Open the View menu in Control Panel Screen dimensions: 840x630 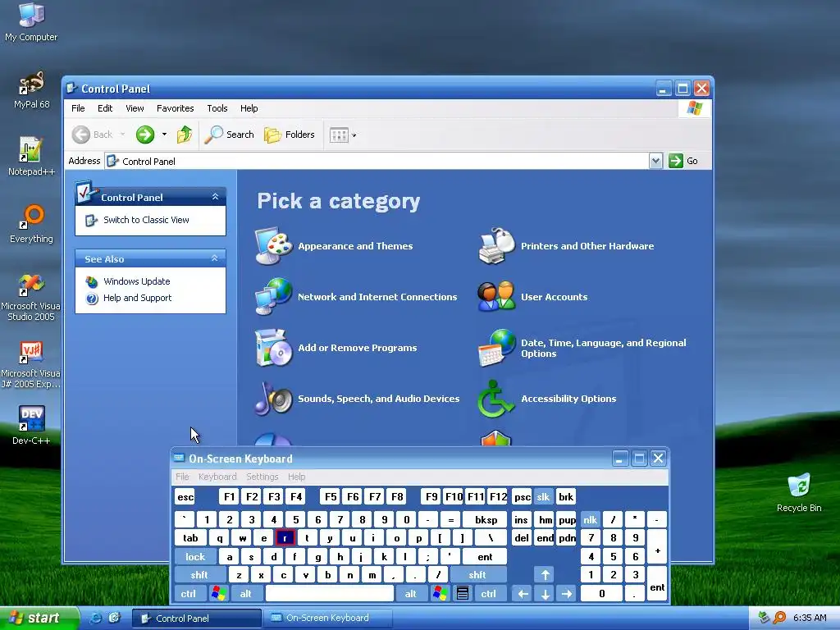click(135, 108)
